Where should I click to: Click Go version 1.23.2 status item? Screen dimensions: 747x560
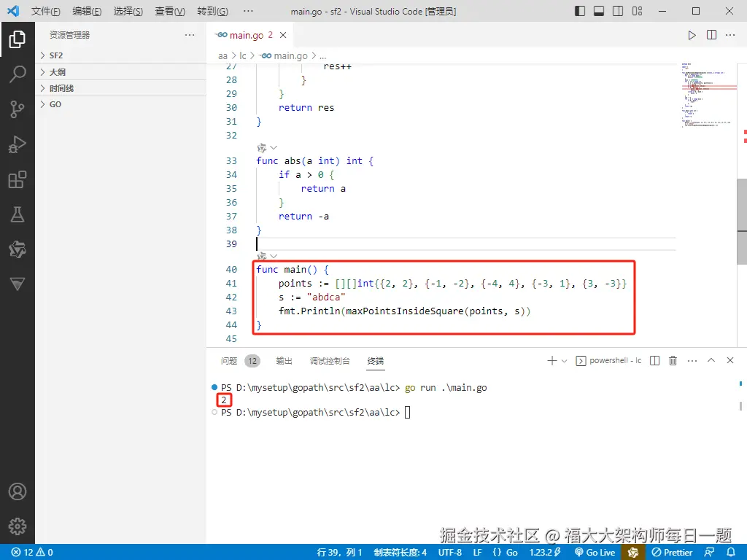click(x=545, y=553)
